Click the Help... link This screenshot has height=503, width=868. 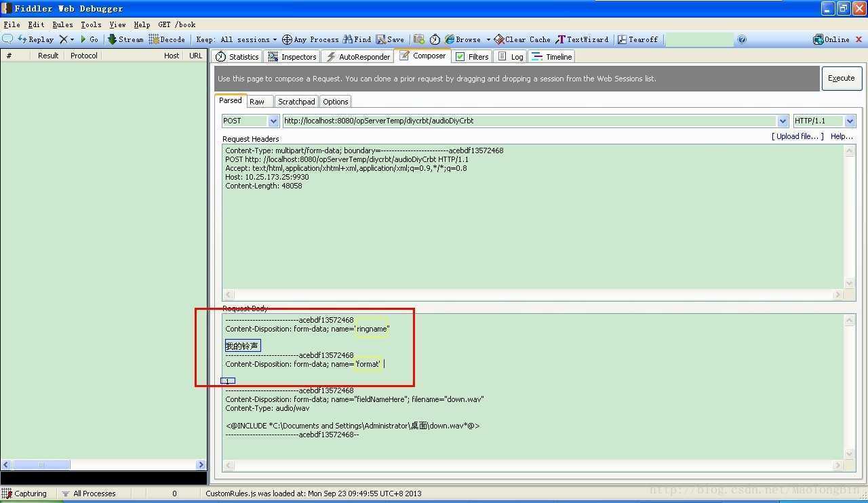(x=842, y=136)
